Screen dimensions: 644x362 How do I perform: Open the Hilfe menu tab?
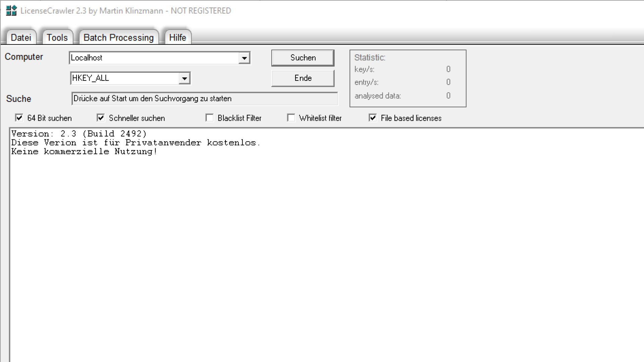177,37
